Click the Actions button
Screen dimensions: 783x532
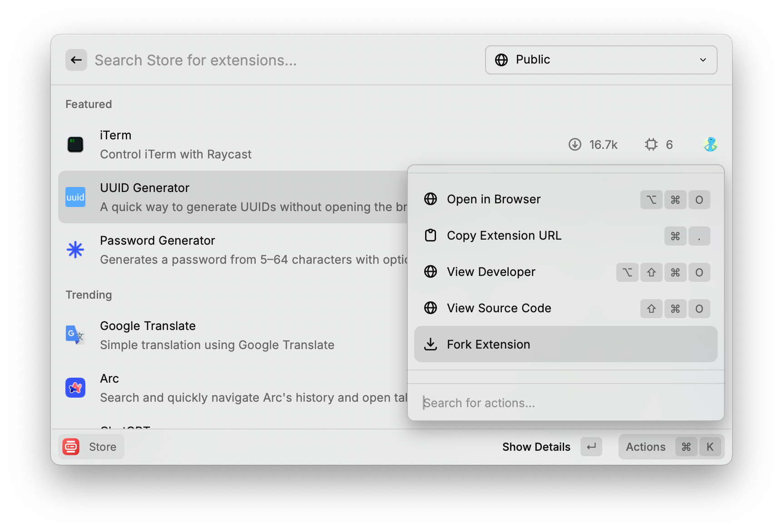tap(671, 447)
